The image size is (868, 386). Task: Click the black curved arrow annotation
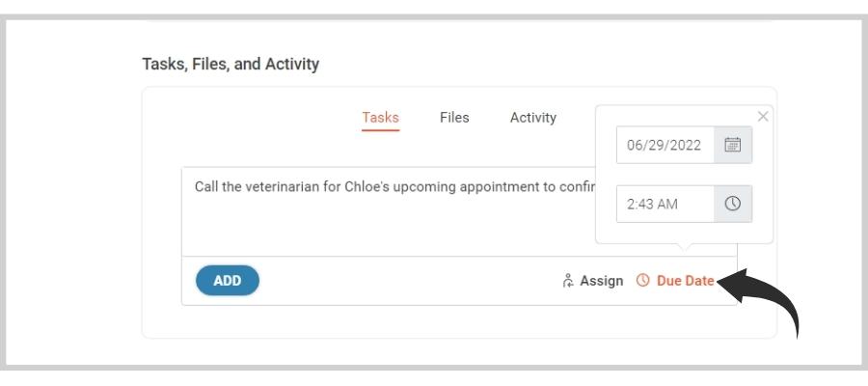click(x=761, y=299)
